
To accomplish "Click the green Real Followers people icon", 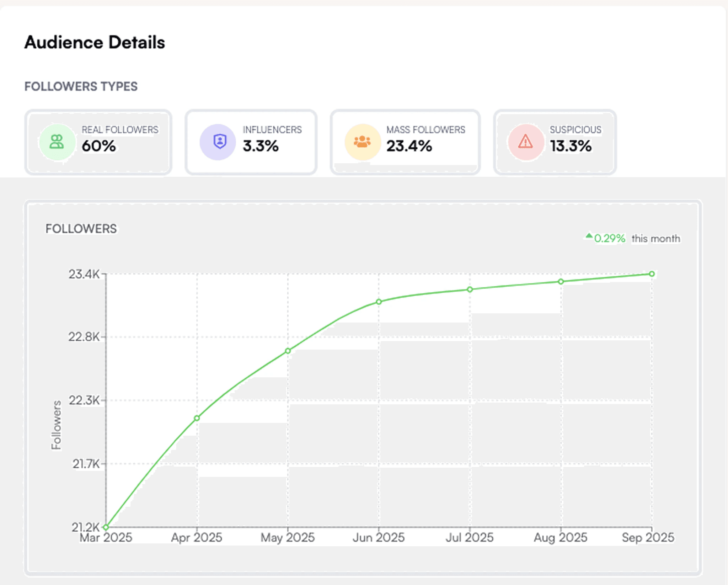I will (57, 142).
